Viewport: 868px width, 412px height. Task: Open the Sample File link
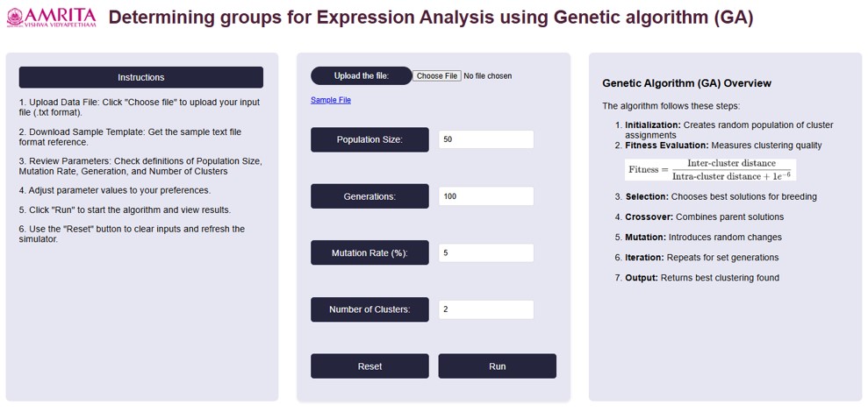coord(331,101)
